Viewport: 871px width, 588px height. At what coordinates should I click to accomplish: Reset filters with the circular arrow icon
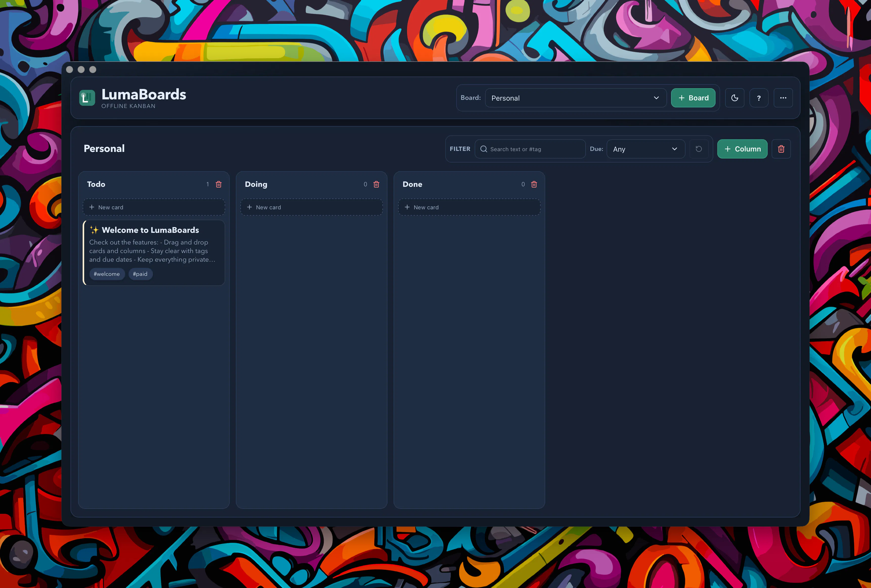[699, 149]
